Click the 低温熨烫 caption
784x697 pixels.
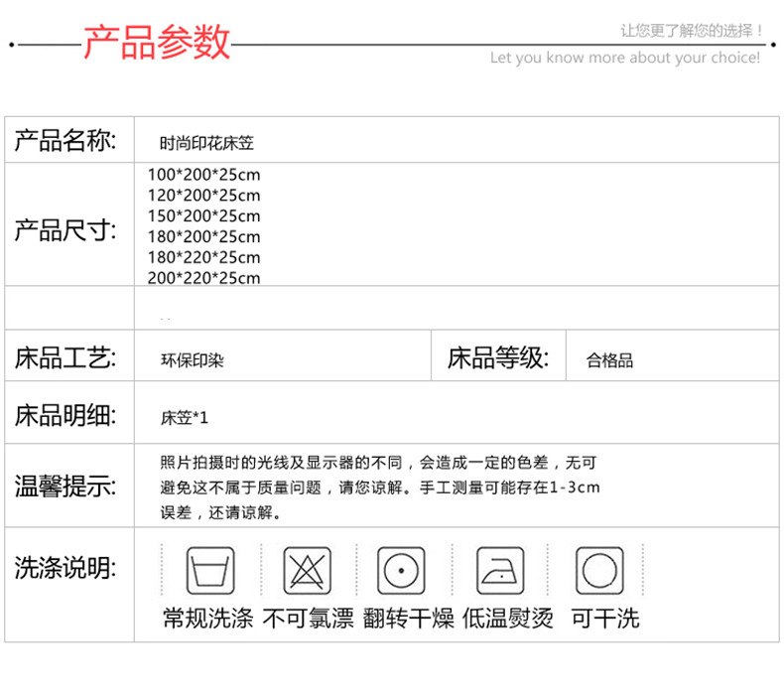[507, 619]
